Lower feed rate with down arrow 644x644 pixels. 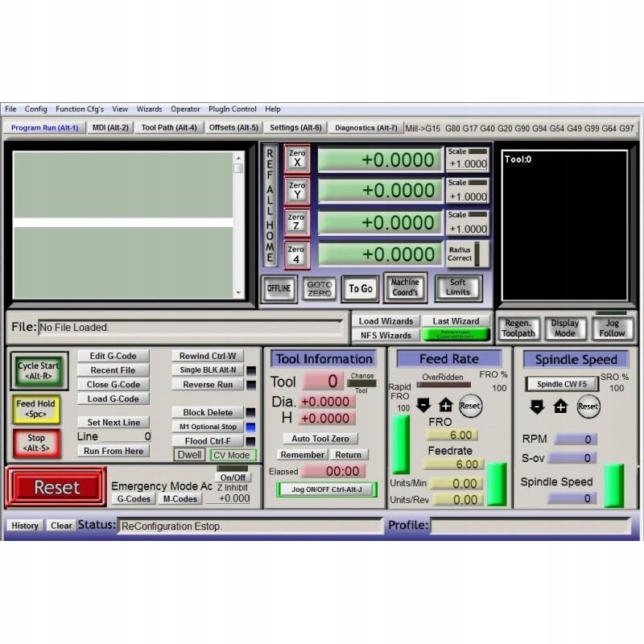click(423, 406)
